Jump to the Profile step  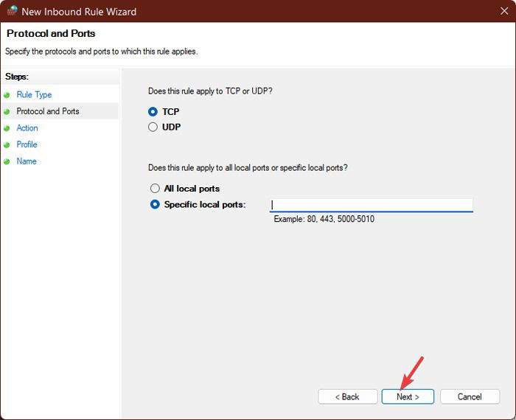27,144
